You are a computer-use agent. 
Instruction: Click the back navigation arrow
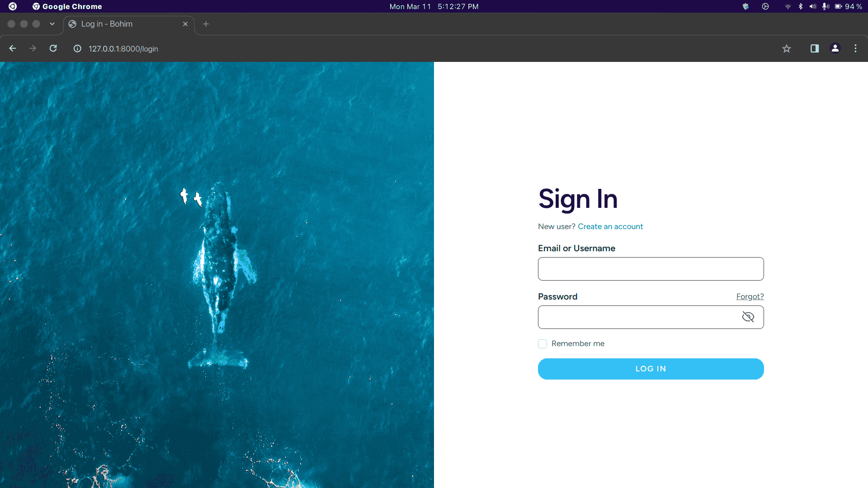pos(12,48)
